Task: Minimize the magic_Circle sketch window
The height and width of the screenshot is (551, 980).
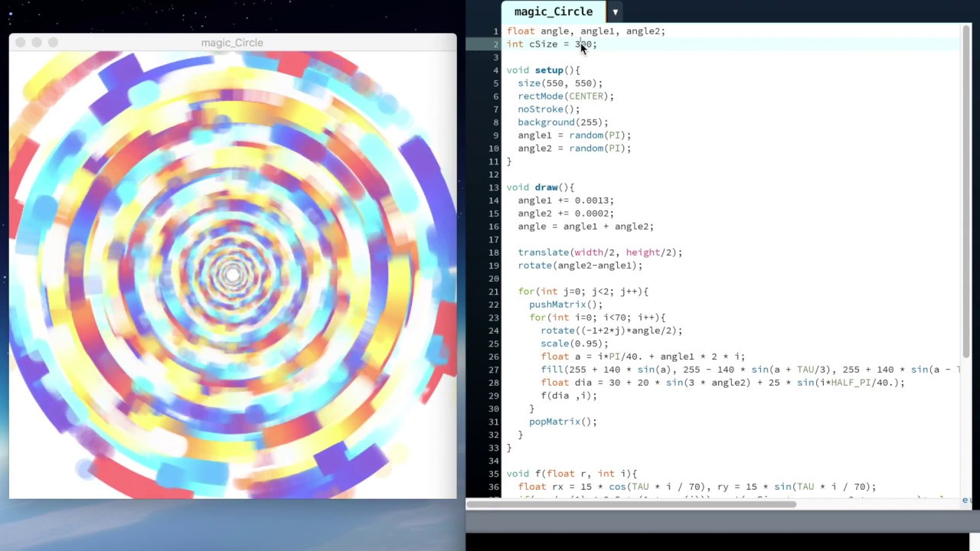Action: 37,43
